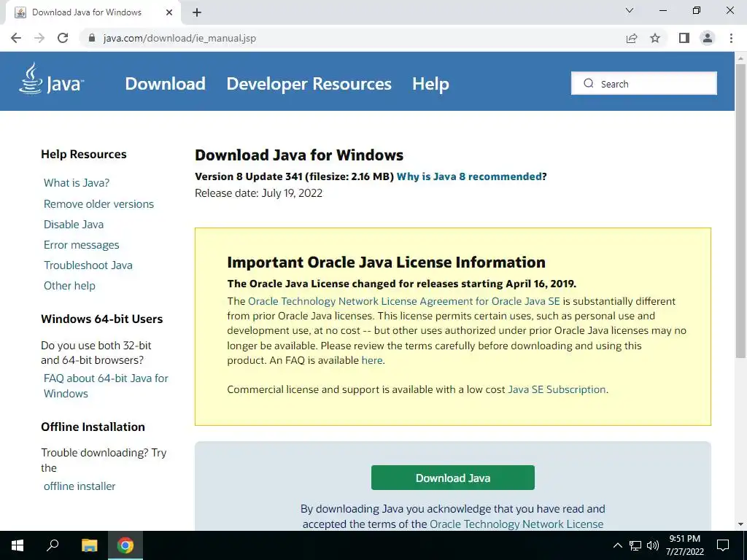Click the offline installer link
The width and height of the screenshot is (747, 560).
(80, 486)
